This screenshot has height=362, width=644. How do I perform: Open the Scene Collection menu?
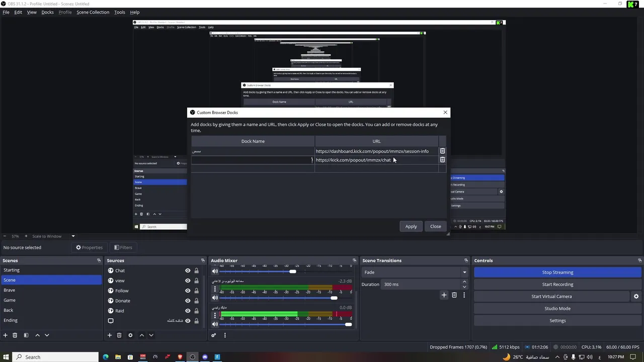coord(93,12)
